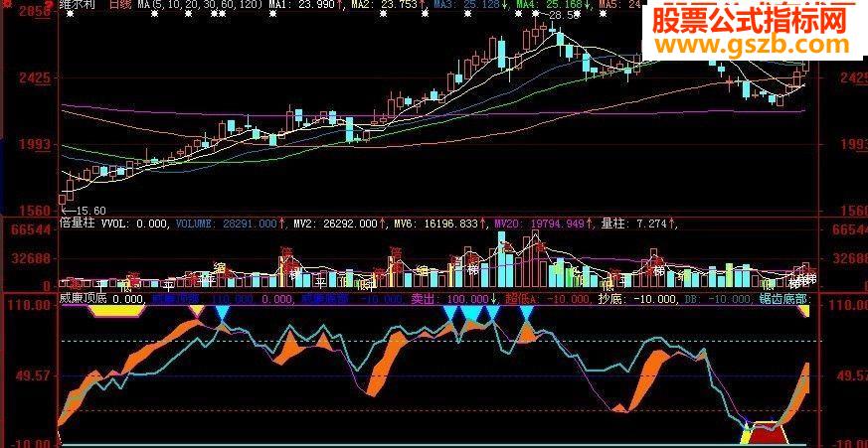Screen dimensions: 868x448
Task: Click the MA1: 23.990 value
Action: click(303, 4)
